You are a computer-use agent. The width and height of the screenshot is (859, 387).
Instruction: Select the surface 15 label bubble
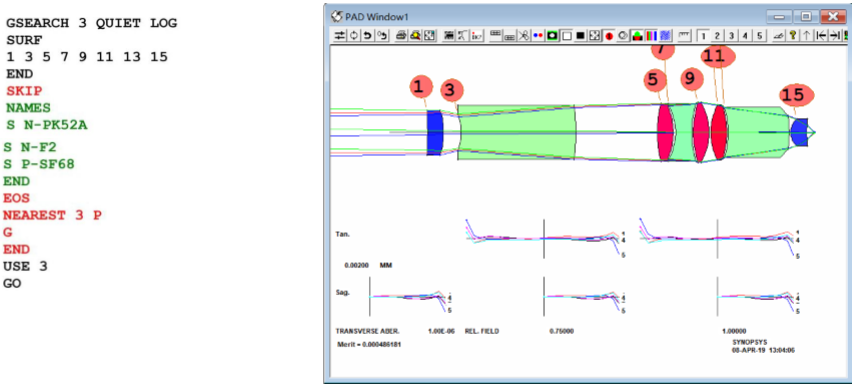[793, 95]
